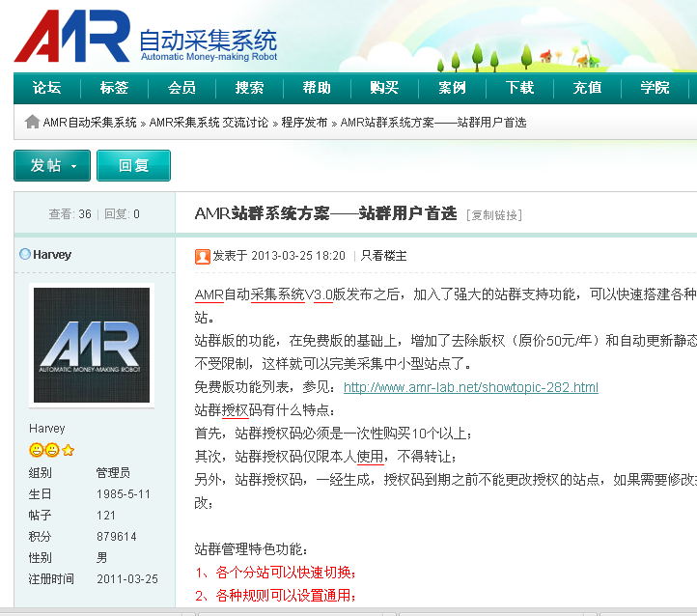Click the 复制链接 link

(x=494, y=215)
